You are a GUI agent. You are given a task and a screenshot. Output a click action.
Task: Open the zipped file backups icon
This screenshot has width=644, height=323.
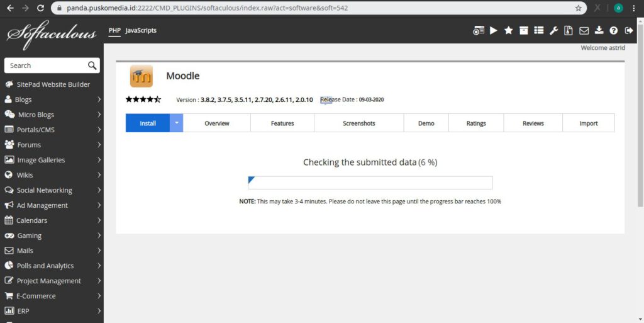[569, 30]
